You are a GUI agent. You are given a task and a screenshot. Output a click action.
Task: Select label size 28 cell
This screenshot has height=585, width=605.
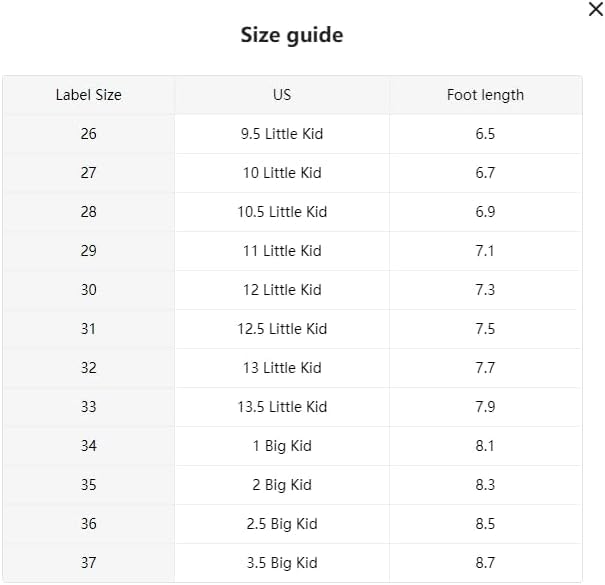click(x=88, y=212)
